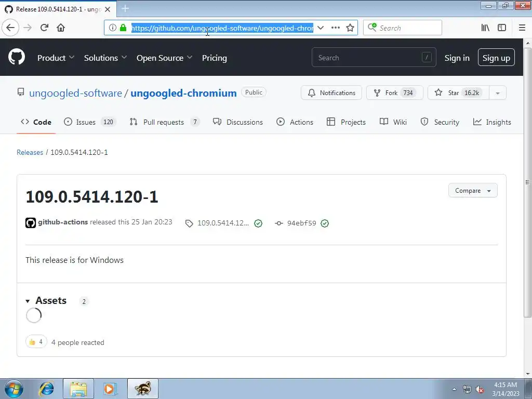Open the Security tab
Viewport: 532px width, 399px height.
tap(440, 122)
